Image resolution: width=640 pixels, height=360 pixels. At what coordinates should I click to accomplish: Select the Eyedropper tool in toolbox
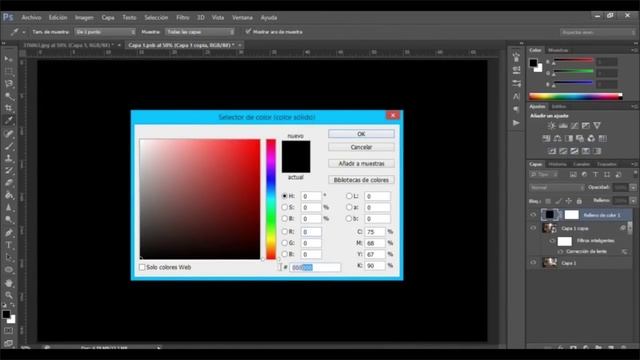[x=9, y=121]
